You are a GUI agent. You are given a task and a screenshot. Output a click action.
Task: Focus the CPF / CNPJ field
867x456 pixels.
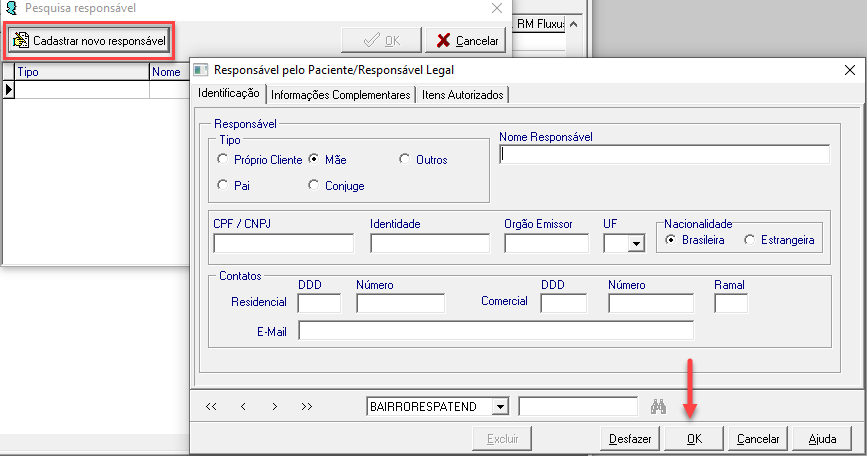[x=283, y=243]
